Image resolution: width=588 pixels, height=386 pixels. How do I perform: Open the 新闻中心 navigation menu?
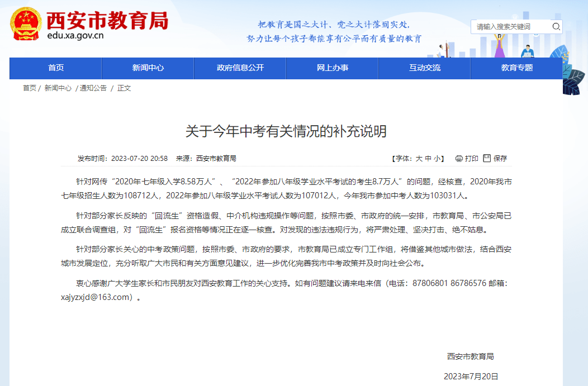148,68
